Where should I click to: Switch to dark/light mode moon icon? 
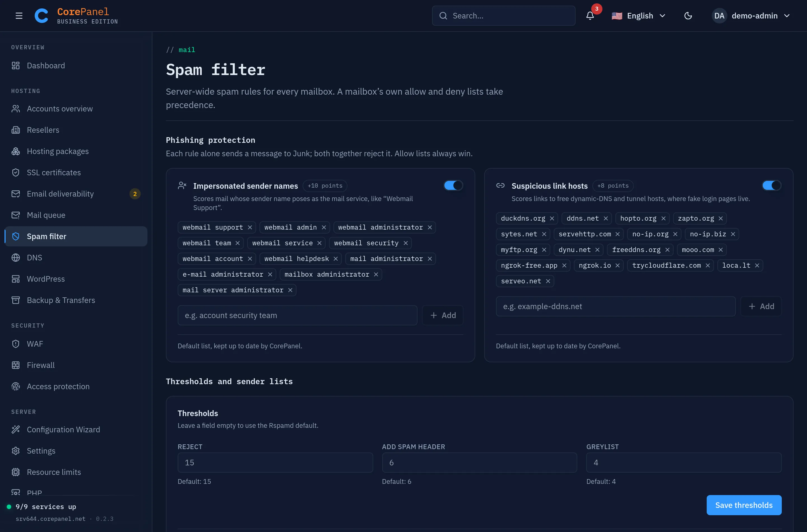pos(688,16)
